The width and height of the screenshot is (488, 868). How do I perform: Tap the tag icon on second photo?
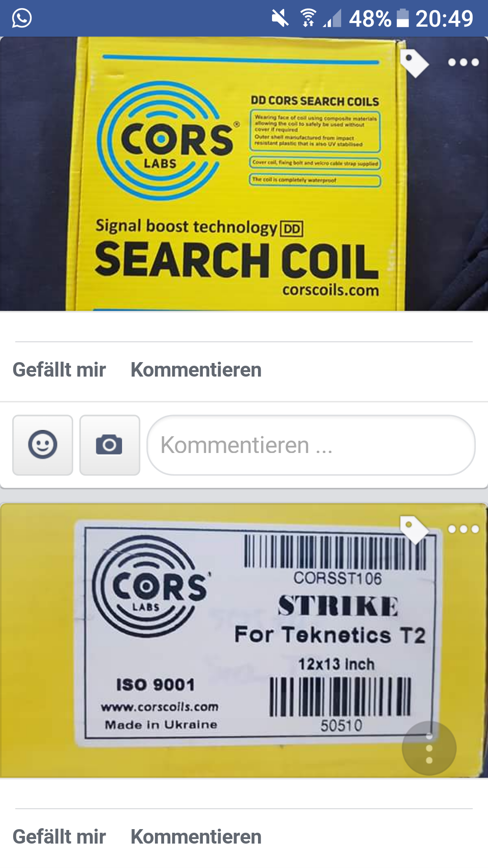point(414,529)
